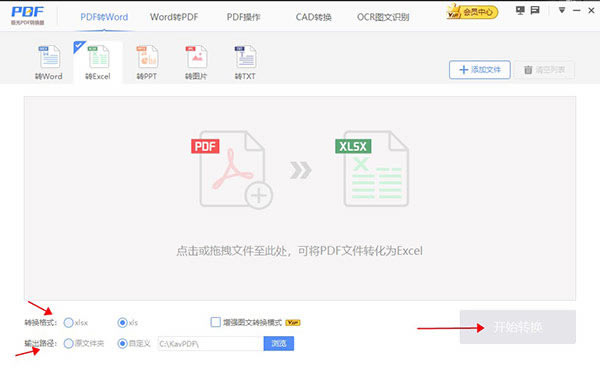Click the 浏览 browse button

click(x=279, y=344)
